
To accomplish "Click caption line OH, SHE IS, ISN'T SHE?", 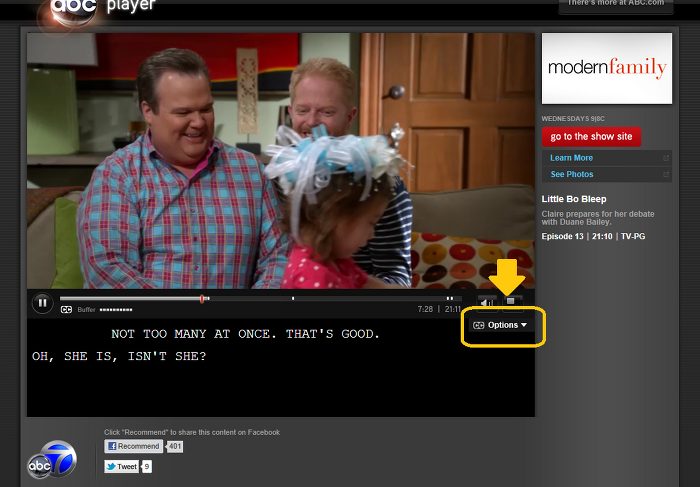I will coord(119,356).
